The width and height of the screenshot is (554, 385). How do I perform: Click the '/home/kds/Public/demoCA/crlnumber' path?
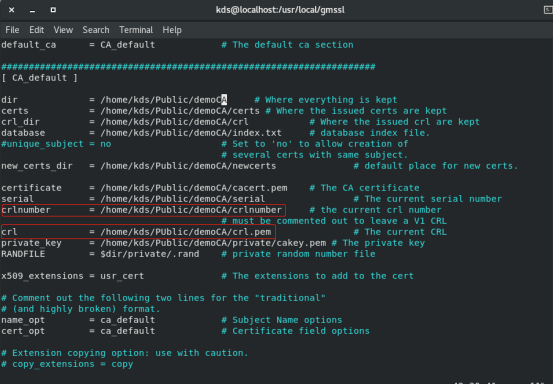click(191, 210)
